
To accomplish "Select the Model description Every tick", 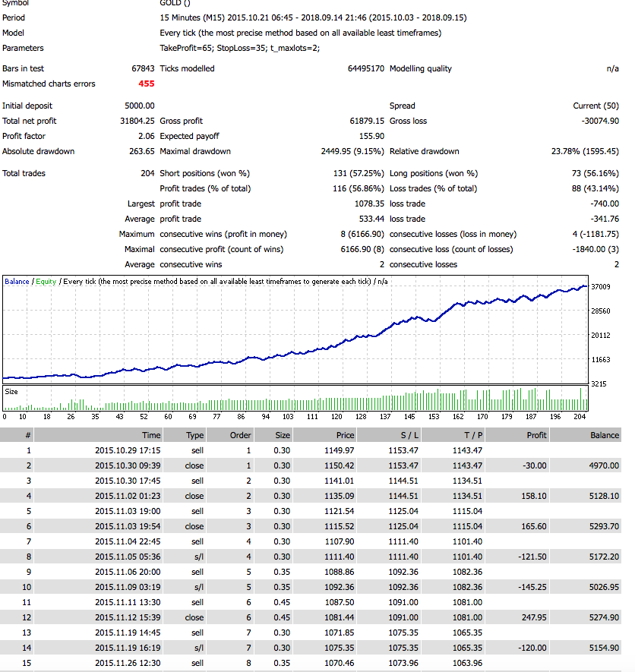I will [x=178, y=33].
